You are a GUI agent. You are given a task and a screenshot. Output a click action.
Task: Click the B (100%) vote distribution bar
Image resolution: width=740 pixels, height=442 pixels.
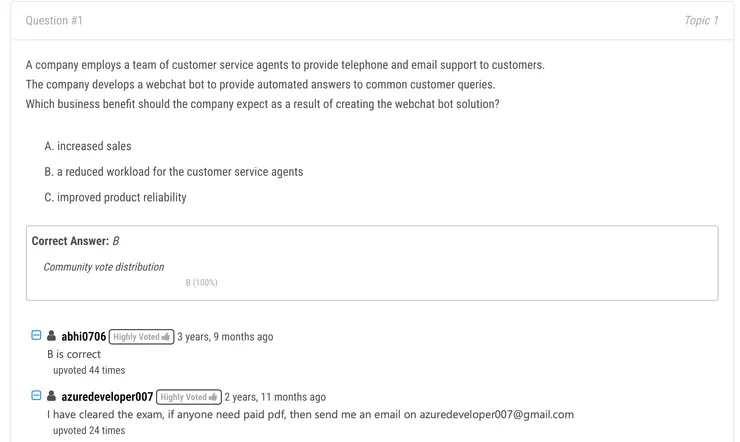coord(201,283)
